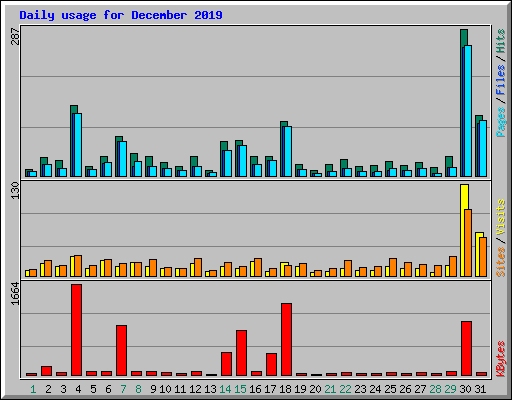Screen dimensions: 512x400
Task: Click the 'Files' legend label
Action: 501,80
